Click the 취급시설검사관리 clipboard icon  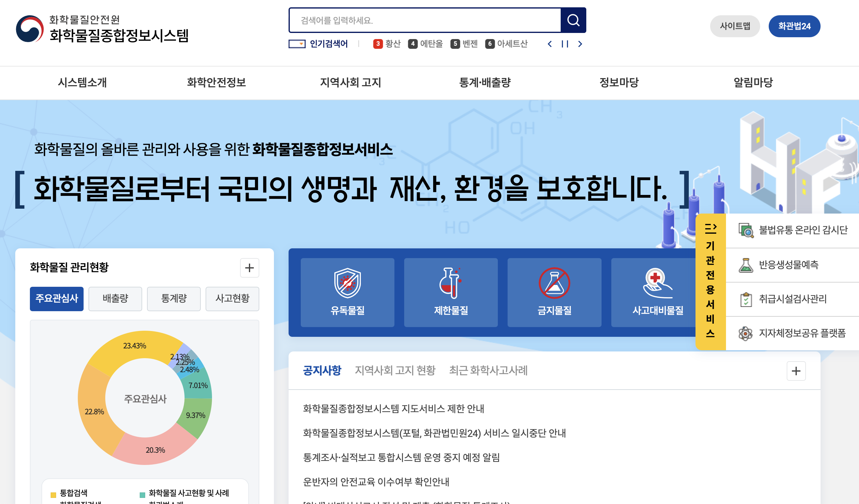[746, 299]
